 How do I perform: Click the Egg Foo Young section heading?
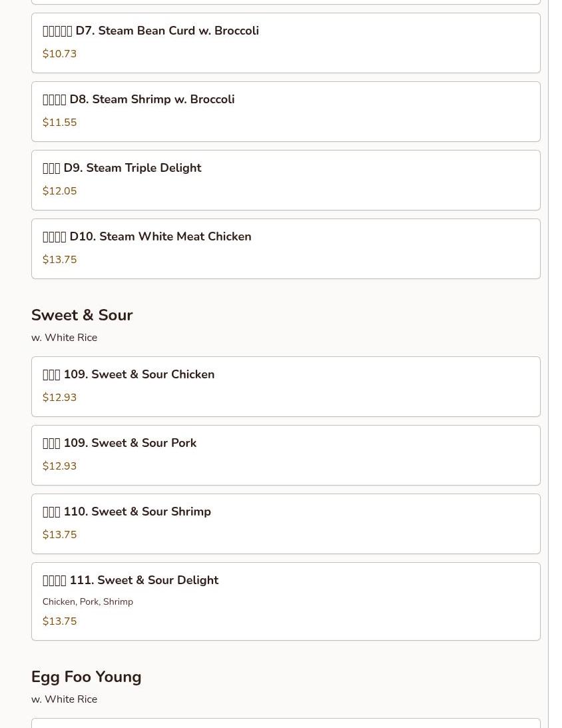point(86,677)
